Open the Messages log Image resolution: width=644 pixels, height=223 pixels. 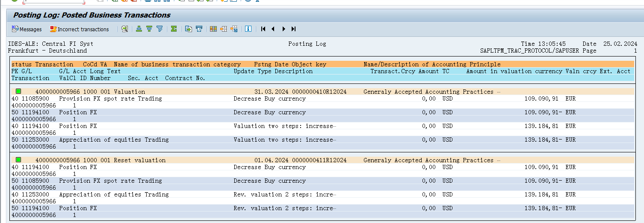pos(27,29)
